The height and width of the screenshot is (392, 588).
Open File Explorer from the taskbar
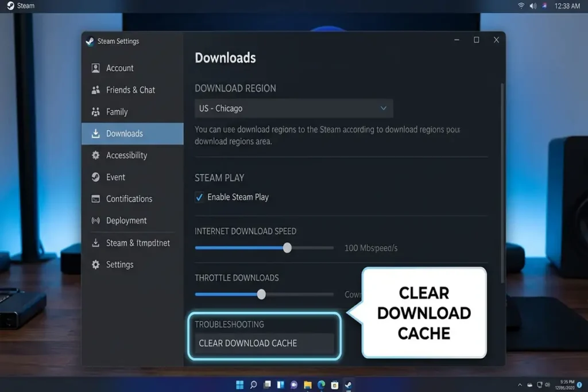tap(308, 385)
